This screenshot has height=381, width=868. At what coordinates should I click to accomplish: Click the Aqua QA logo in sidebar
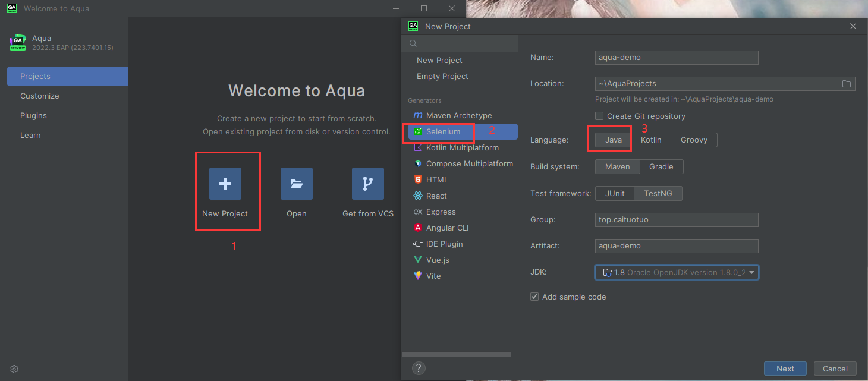pos(18,42)
